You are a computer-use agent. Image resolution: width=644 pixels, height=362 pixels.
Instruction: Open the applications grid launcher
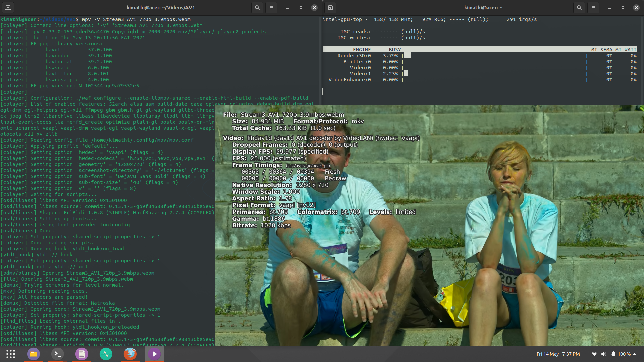click(10, 354)
